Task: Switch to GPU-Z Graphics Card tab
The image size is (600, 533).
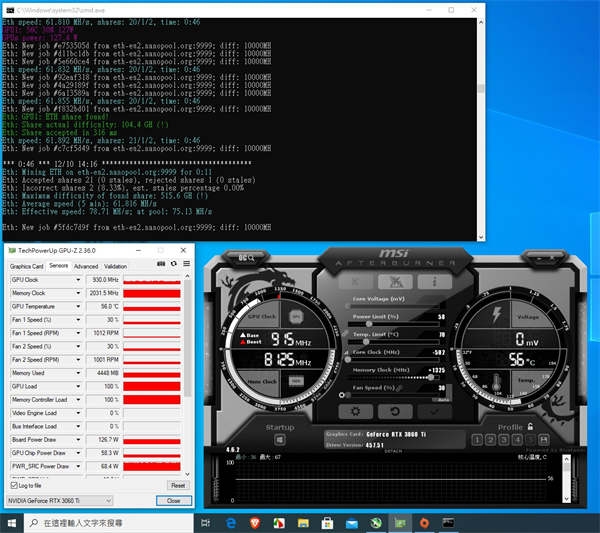Action: click(x=26, y=266)
